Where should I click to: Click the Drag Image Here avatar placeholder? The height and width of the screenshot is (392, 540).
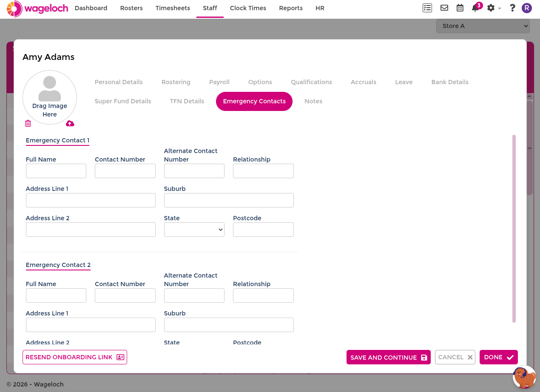[50, 97]
